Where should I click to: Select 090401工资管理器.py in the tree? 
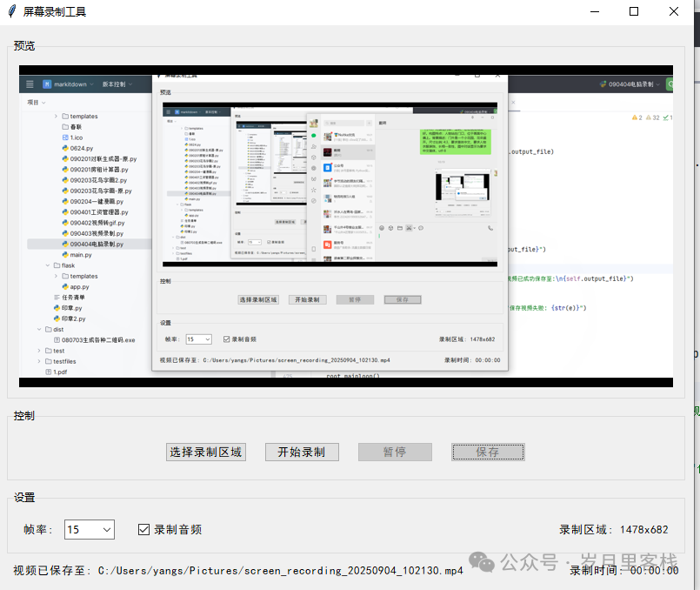click(x=95, y=212)
